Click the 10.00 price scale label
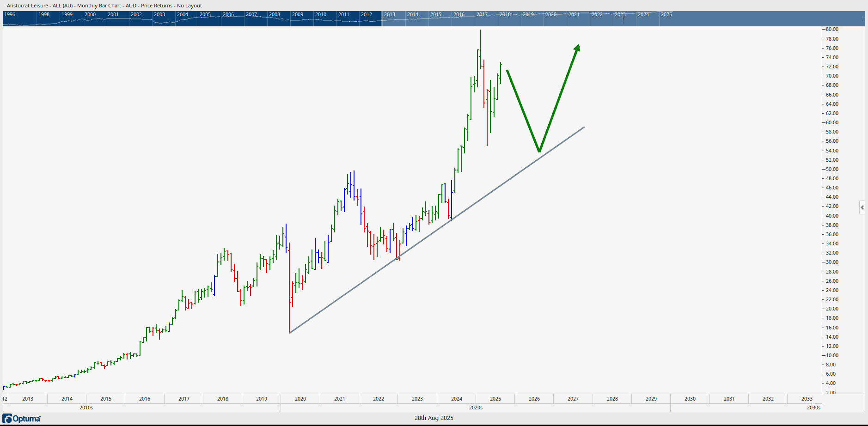This screenshot has height=426, width=868. click(x=832, y=355)
